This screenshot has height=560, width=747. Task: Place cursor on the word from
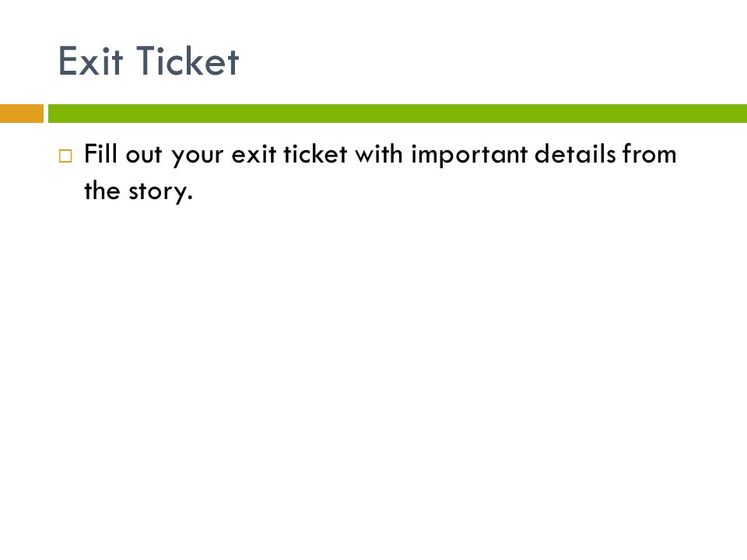(649, 154)
